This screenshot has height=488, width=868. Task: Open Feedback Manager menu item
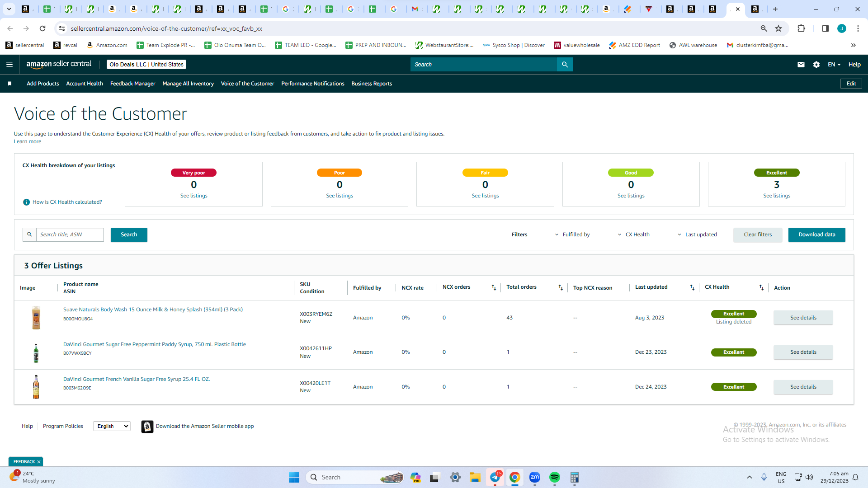pos(133,84)
